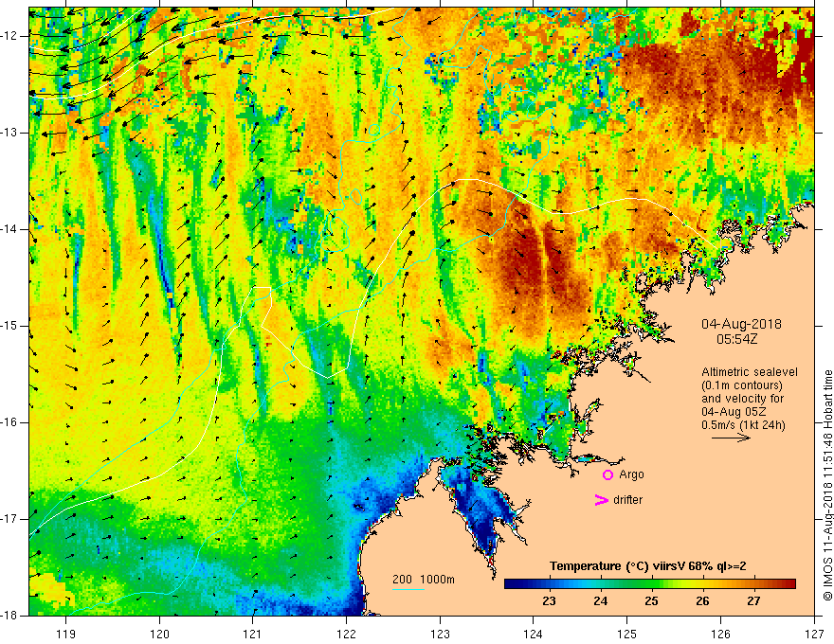
Task: Click the '0.5m/s (1kt 24h)' scale text
Action: pos(743,424)
